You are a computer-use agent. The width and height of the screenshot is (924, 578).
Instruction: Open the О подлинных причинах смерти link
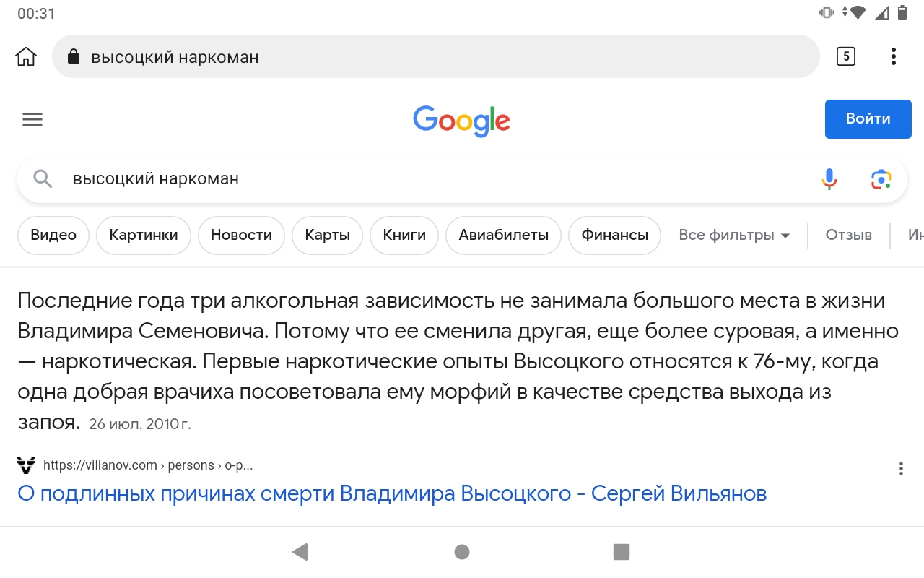[392, 493]
